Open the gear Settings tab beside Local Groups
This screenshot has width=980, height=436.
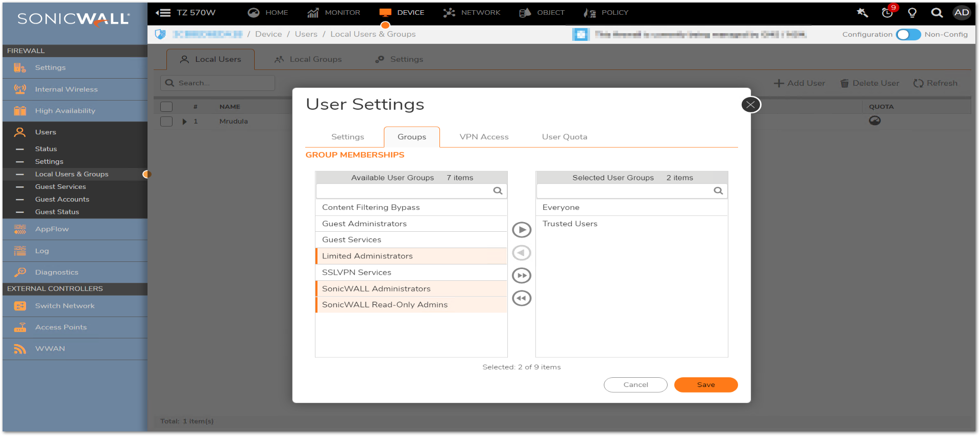pyautogui.click(x=399, y=59)
